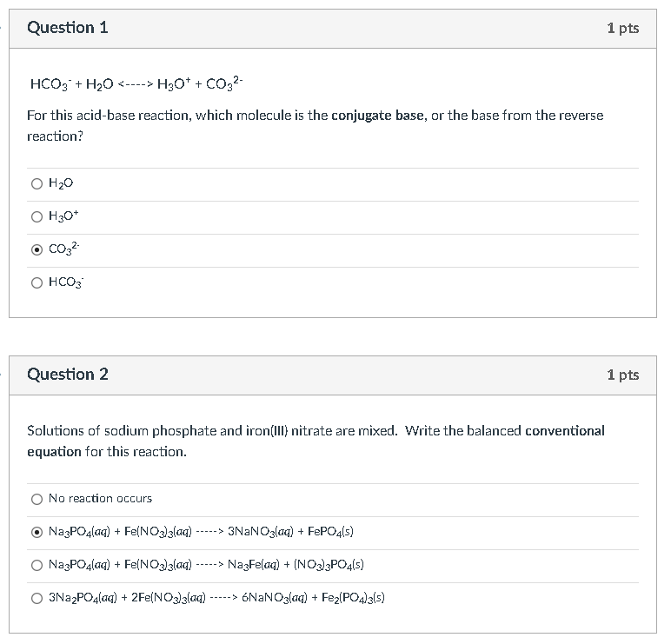Select the radio for Na3Fe + (NO3)3PO4 equation
The width and height of the screenshot is (671, 644).
37,565
